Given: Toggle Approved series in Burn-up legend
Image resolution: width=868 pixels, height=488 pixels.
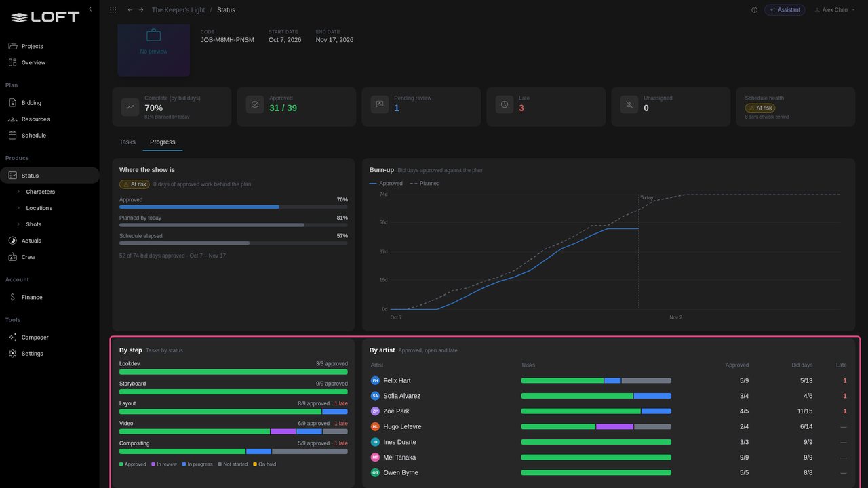Looking at the screenshot, I should (x=386, y=184).
